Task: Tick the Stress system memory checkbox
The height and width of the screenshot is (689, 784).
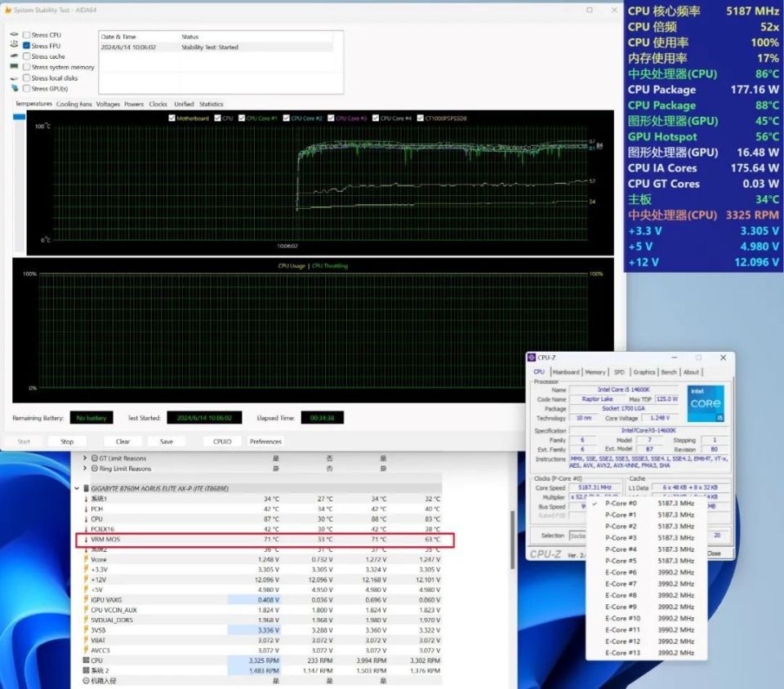Action: tap(26, 67)
